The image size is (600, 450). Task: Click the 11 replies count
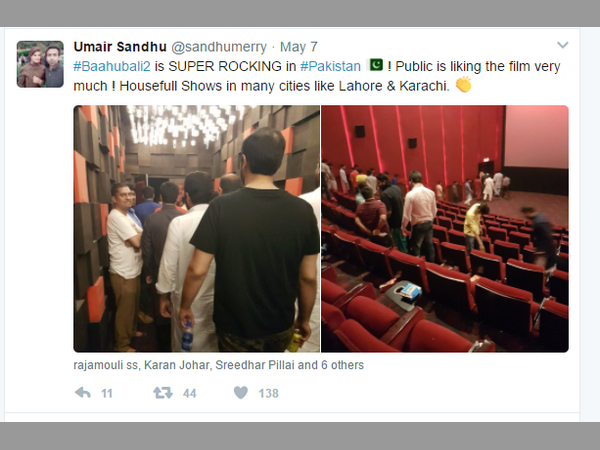[107, 393]
